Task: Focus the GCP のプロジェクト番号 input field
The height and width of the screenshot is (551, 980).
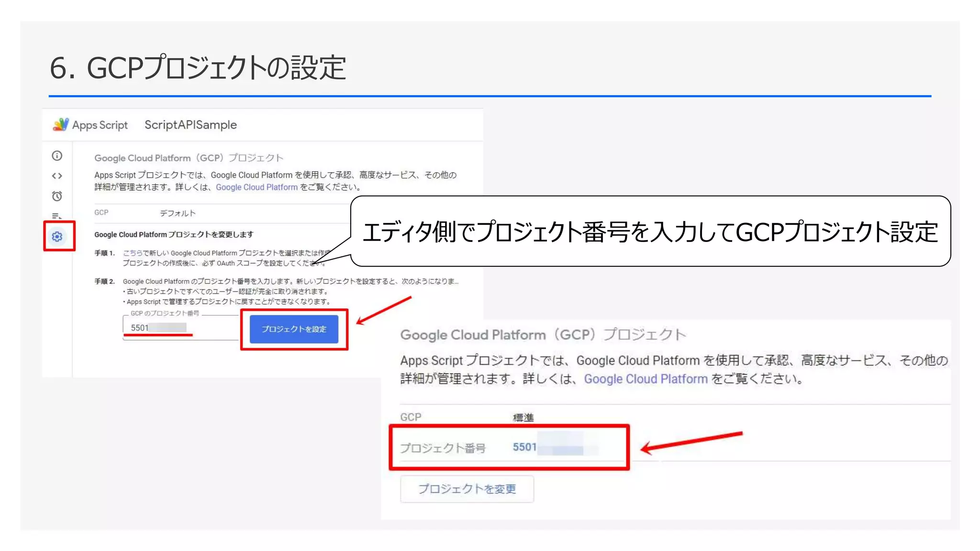Action: tap(180, 328)
